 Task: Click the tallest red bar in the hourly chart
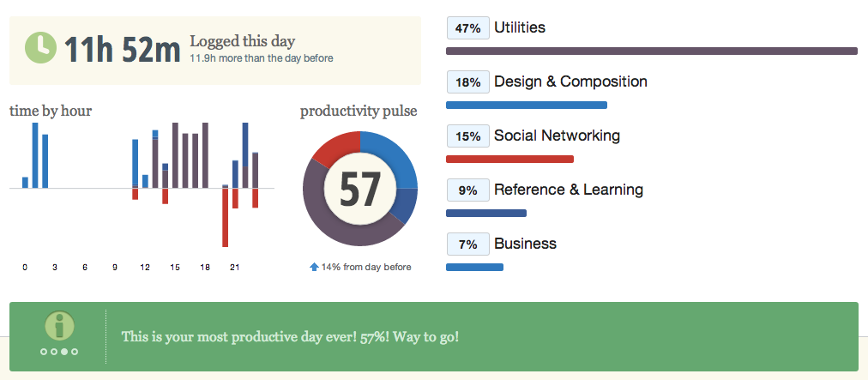226,217
